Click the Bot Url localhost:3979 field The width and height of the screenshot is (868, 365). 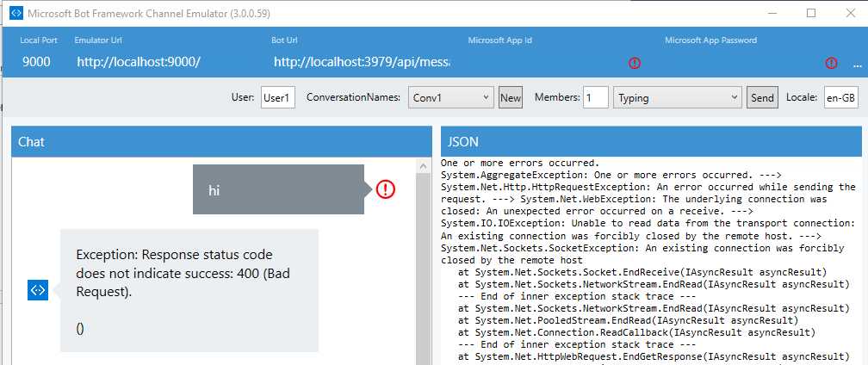tap(362, 62)
